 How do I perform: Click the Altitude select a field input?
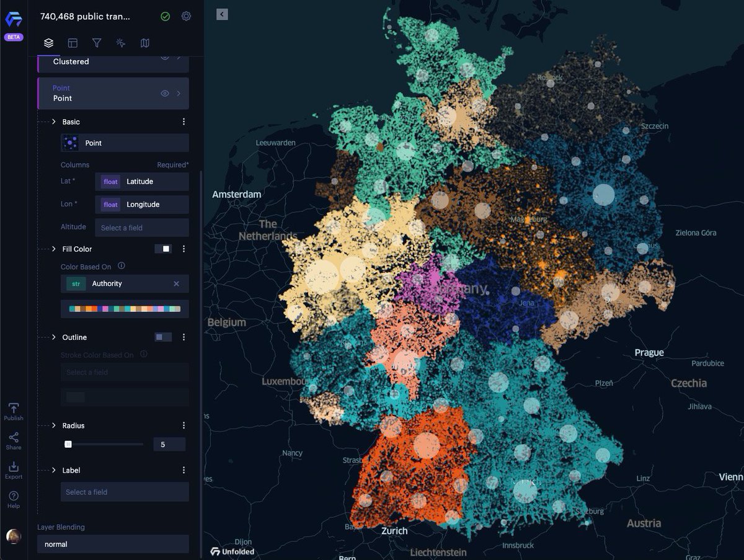141,228
